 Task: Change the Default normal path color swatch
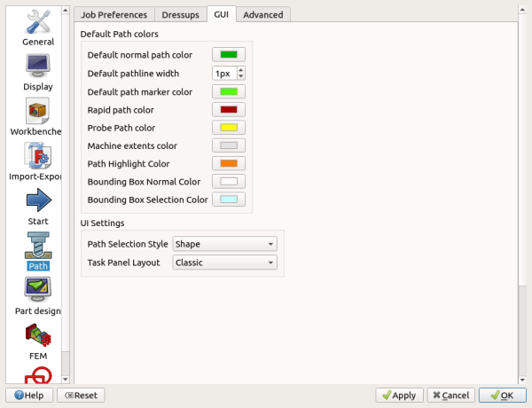point(229,55)
